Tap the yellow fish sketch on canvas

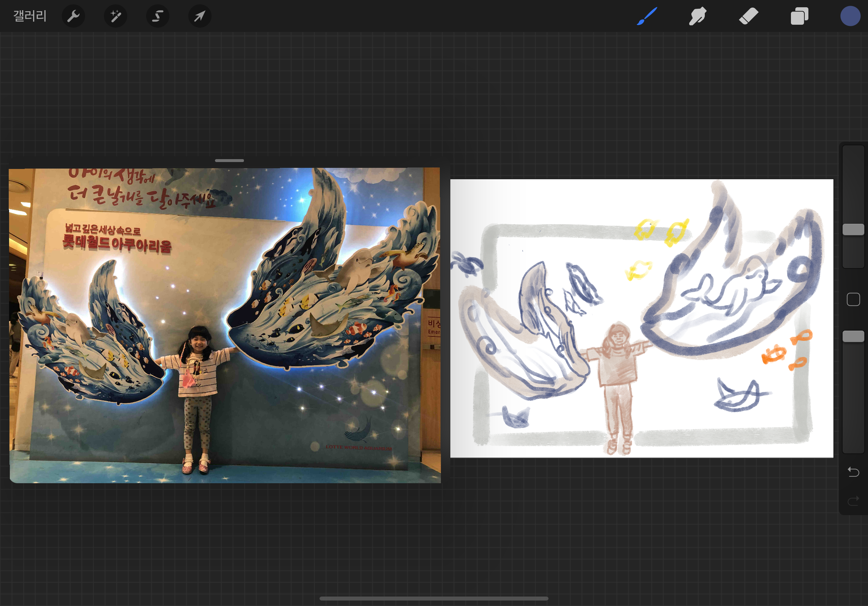click(x=639, y=271)
